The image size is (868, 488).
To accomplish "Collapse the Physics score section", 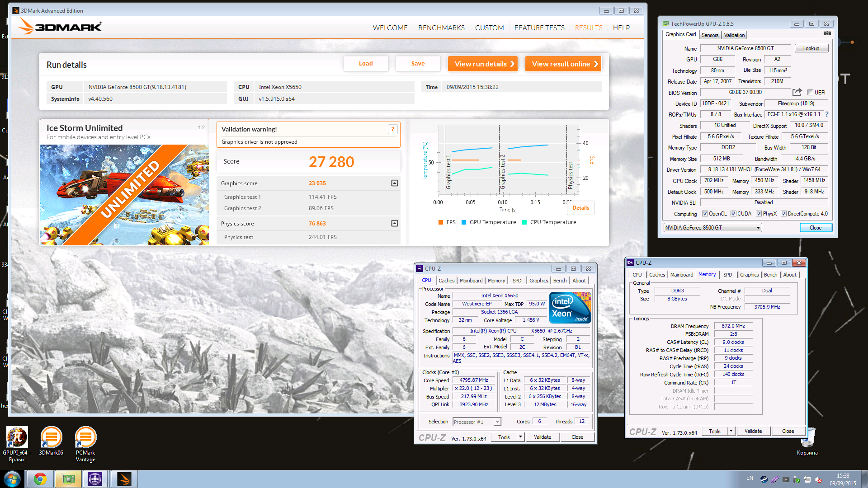I will pos(395,223).
